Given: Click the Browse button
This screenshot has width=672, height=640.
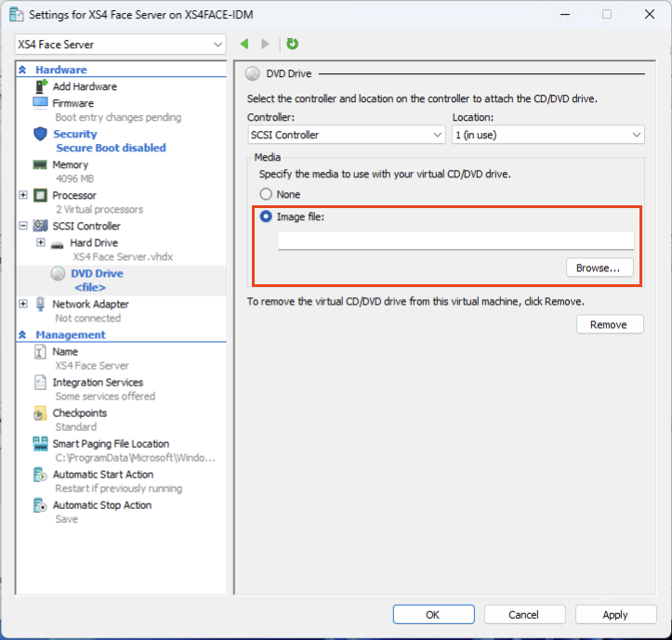Looking at the screenshot, I should pos(600,268).
